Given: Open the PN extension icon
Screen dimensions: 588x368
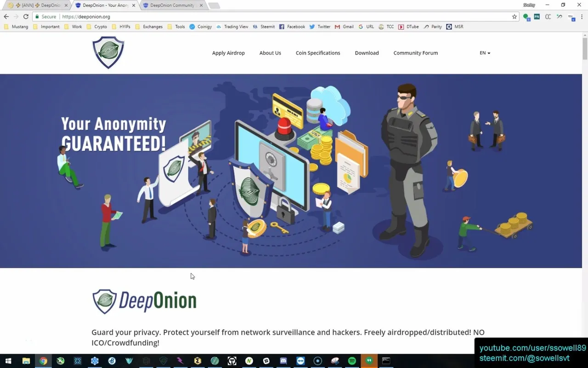Looking at the screenshot, I should (x=537, y=17).
